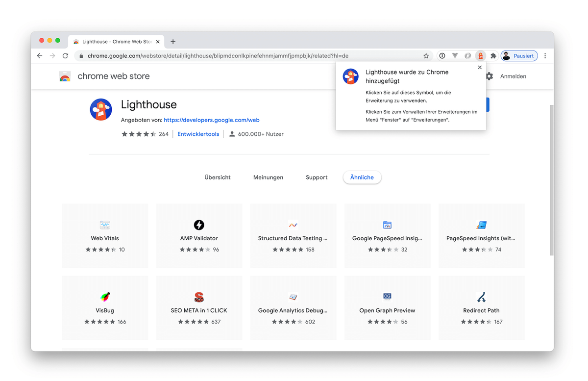The image size is (588, 381).
Task: Click the Google Analytics Debug... title
Action: [x=293, y=310]
